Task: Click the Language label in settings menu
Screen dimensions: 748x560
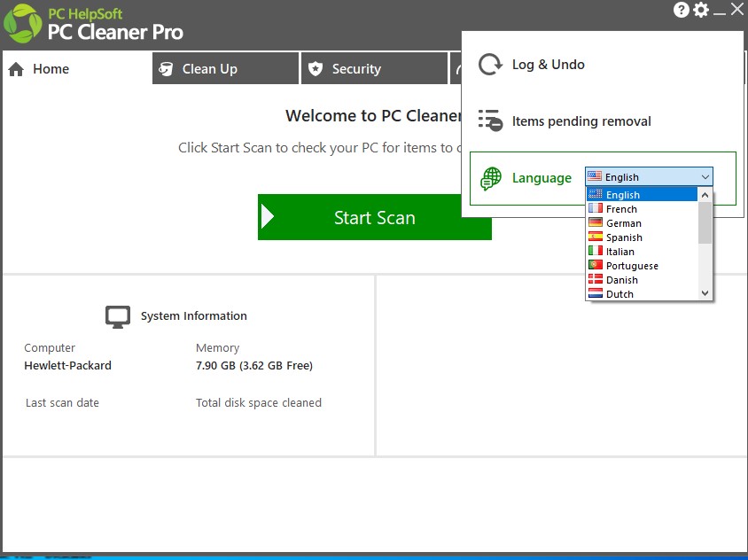Action: coord(542,178)
